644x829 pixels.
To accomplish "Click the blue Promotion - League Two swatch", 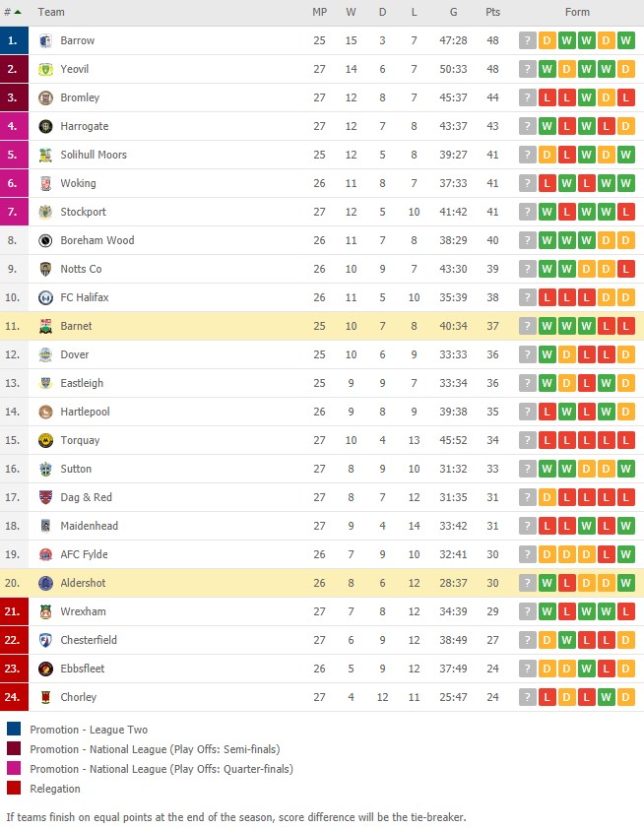I will click(14, 730).
